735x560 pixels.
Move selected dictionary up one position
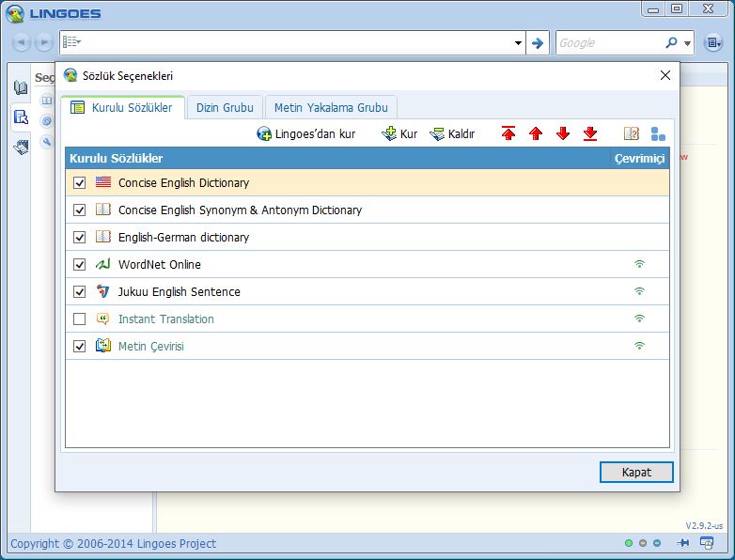pyautogui.click(x=536, y=133)
